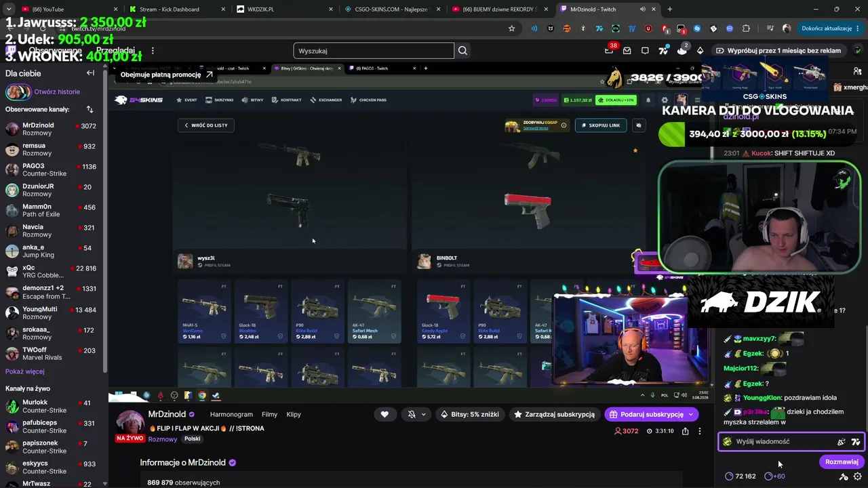Open chat settings gear icon

pos(858,476)
